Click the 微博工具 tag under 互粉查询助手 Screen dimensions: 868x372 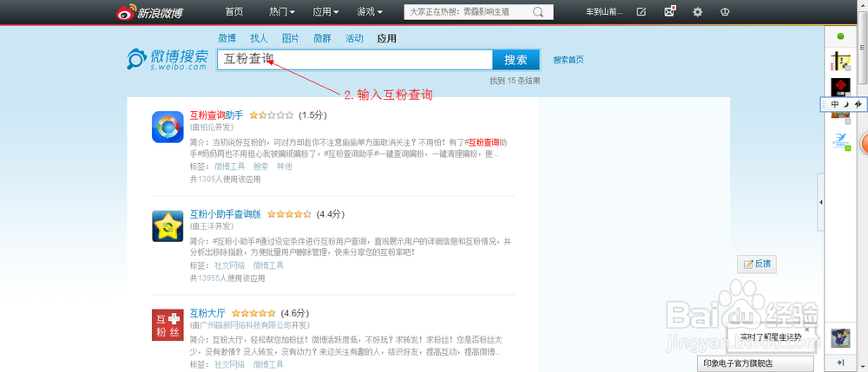[x=230, y=166]
